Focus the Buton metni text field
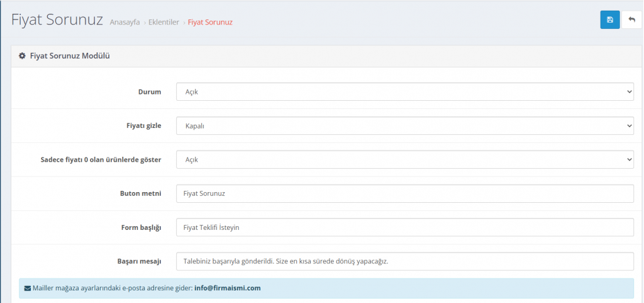The width and height of the screenshot is (644, 303). point(404,193)
